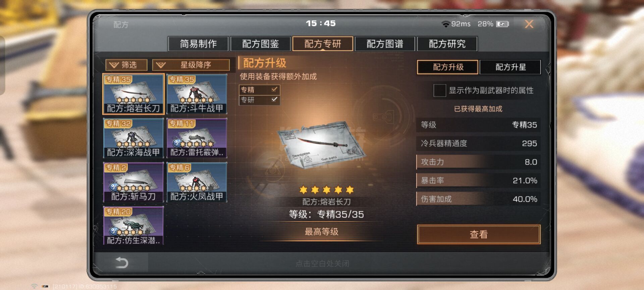The height and width of the screenshot is (290, 644).
Task: Open the 仿生深潜 recipe card
Action: coord(133,226)
